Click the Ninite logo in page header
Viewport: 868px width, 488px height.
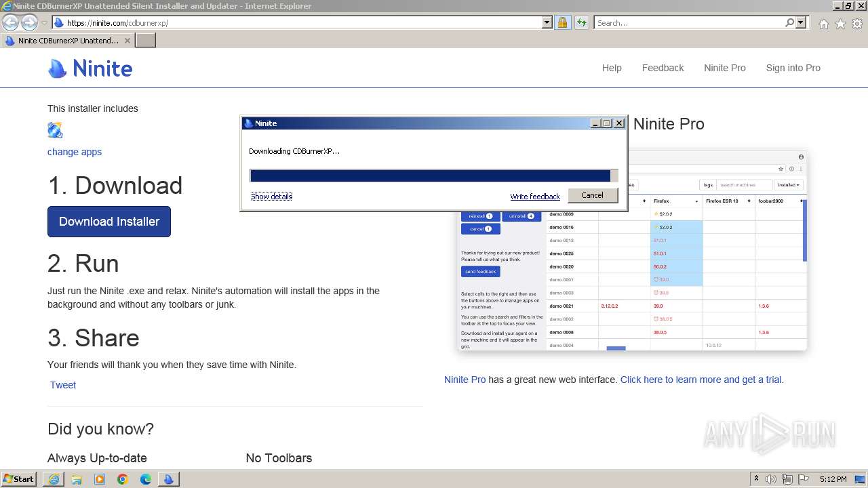coord(90,68)
